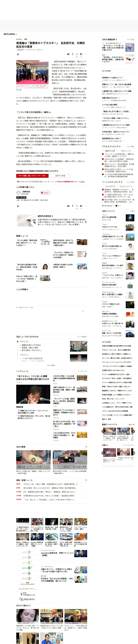
Task: Click next arrow in photo carousel
Action: coord(133,453)
